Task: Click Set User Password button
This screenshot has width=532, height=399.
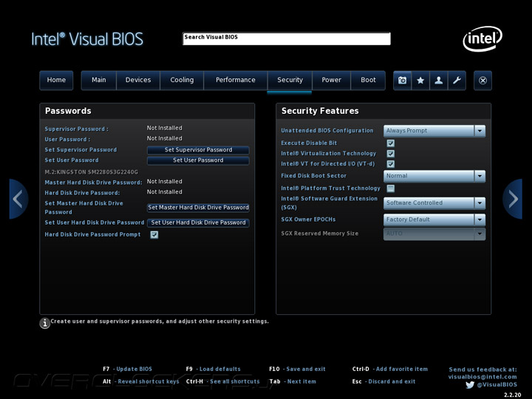Action: (198, 160)
